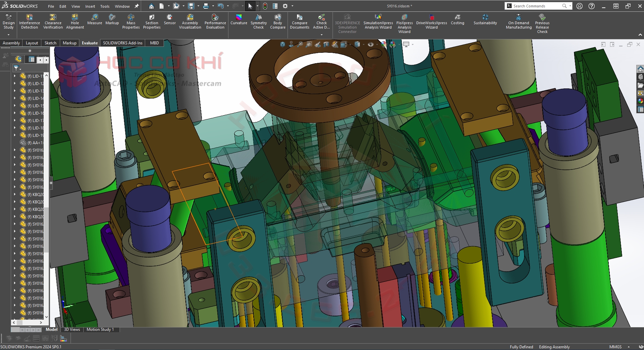The height and width of the screenshot is (350, 644).
Task: Start the FloXpress Analysis Wizard
Action: click(404, 24)
